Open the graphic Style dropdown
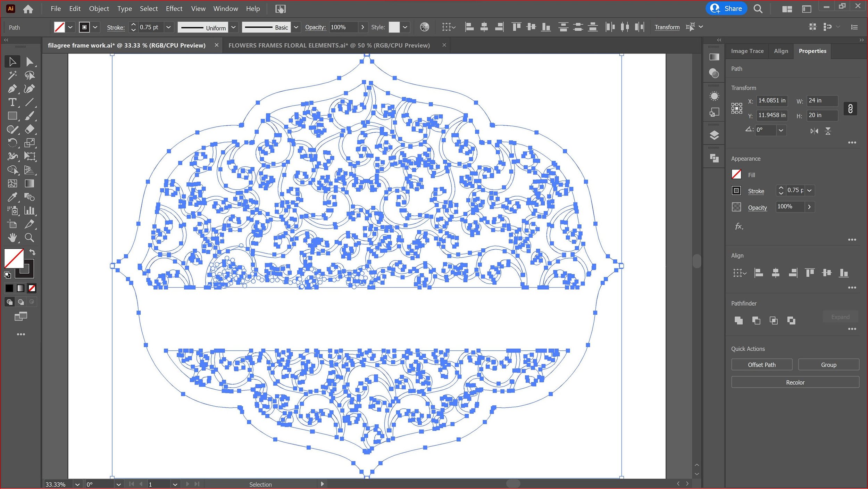 pos(405,27)
